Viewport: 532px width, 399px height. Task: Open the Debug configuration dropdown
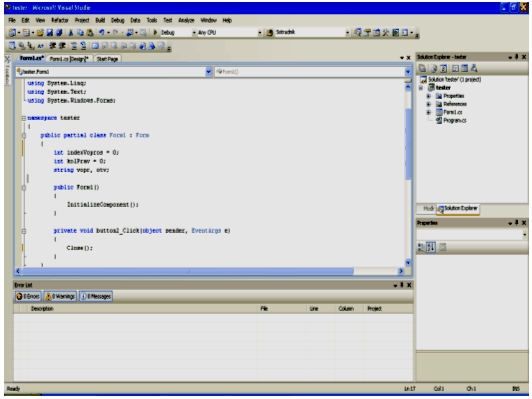click(178, 33)
